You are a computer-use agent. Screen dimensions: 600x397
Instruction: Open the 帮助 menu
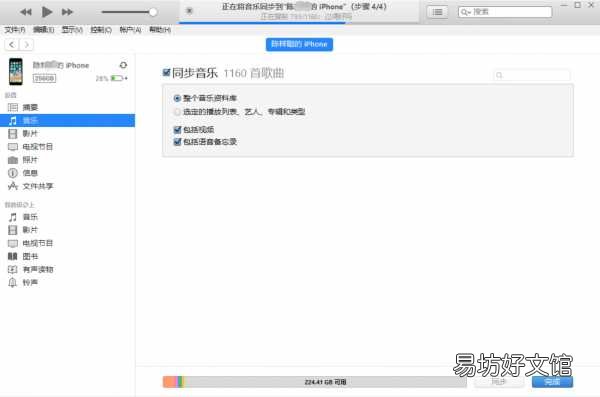(160, 29)
